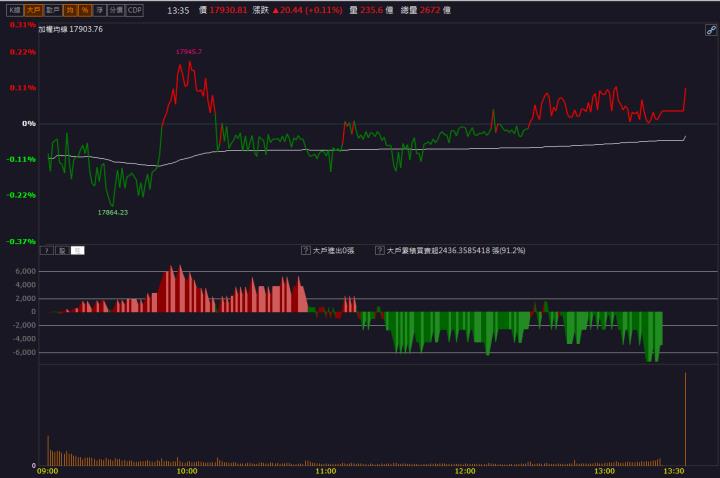The width and height of the screenshot is (720, 478).
Task: Click the CDP button in the toolbar
Action: click(x=134, y=9)
